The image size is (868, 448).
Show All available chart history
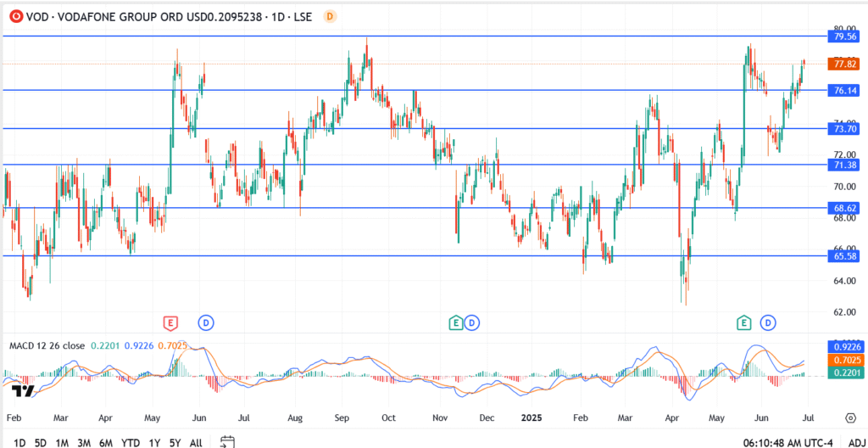196,442
